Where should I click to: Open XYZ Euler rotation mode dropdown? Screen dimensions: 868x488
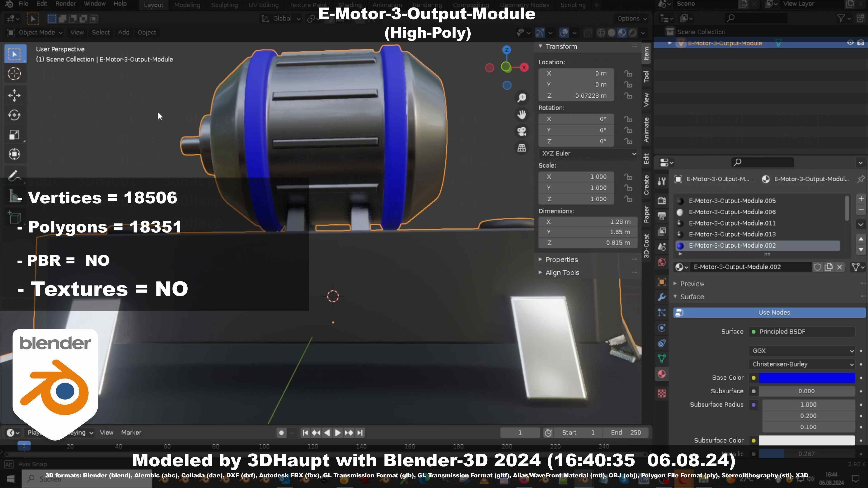pyautogui.click(x=587, y=154)
